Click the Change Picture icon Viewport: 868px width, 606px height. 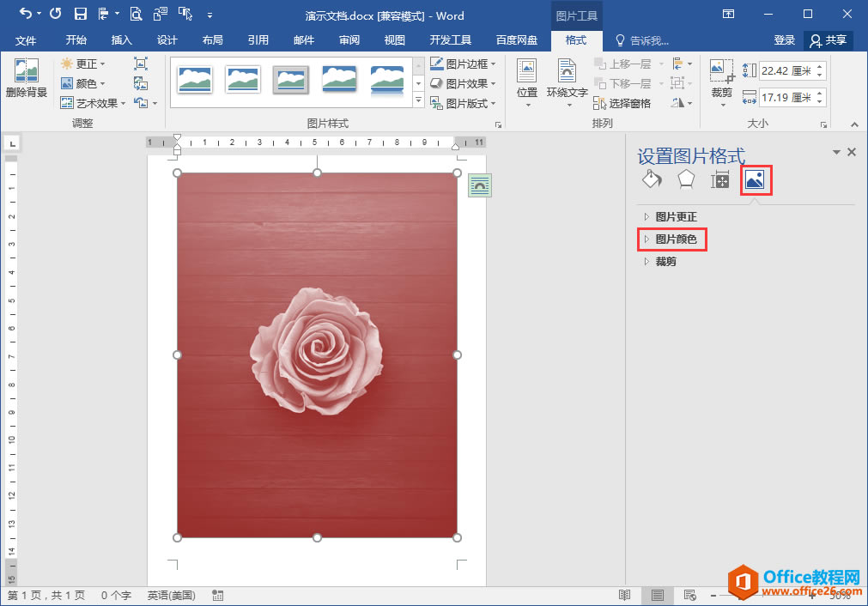tap(141, 83)
